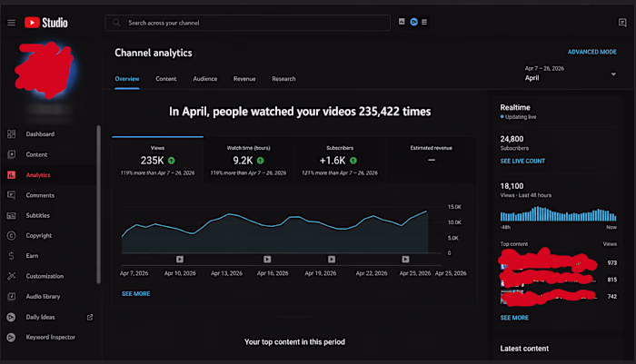Select the Watch time (hours) metric card
Screen dimensions: 636x364
pyautogui.click(x=248, y=160)
